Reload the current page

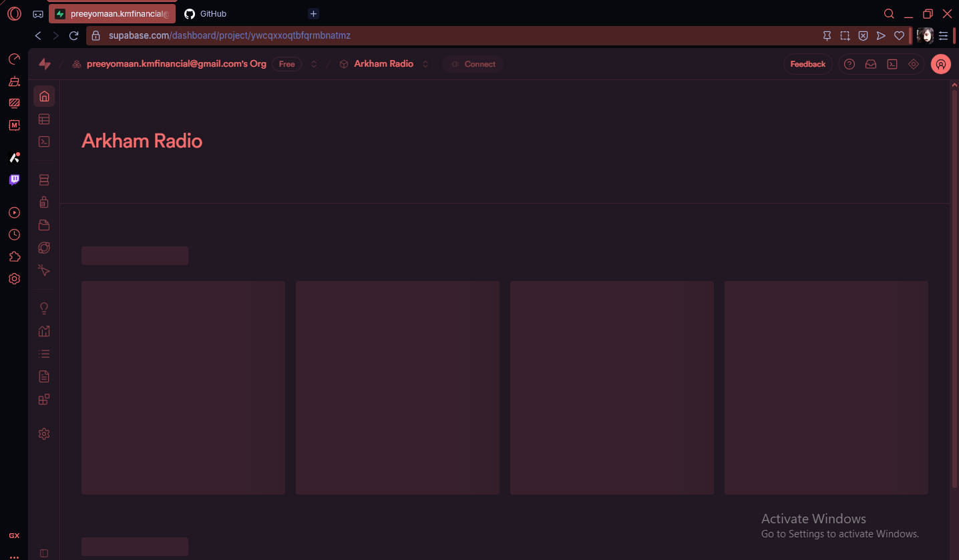pos(74,35)
